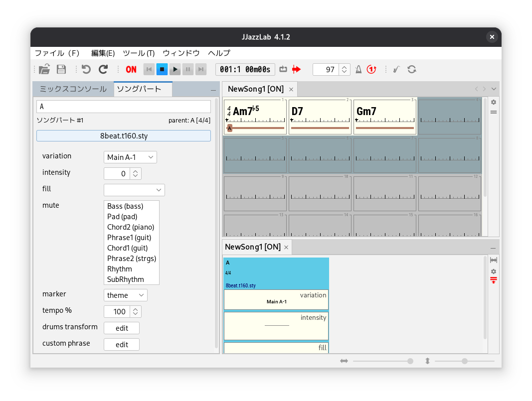The height and width of the screenshot is (401, 532).
Task: Click the edit button for custom phrase
Action: (x=122, y=344)
